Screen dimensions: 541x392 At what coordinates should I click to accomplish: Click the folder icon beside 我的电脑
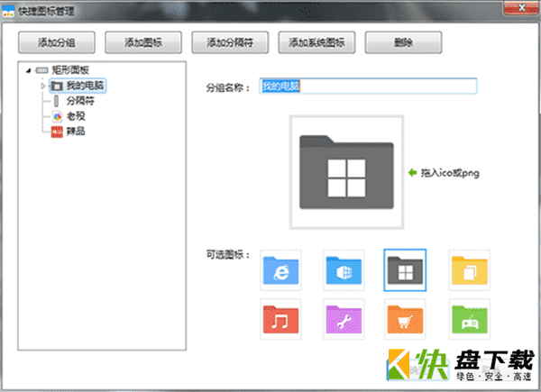coord(57,86)
